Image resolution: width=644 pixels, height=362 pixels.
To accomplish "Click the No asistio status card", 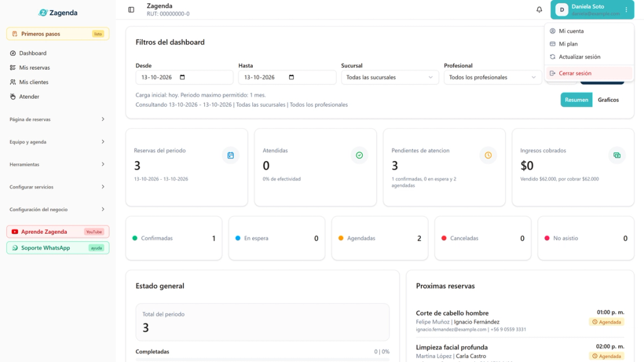I will pyautogui.click(x=586, y=238).
